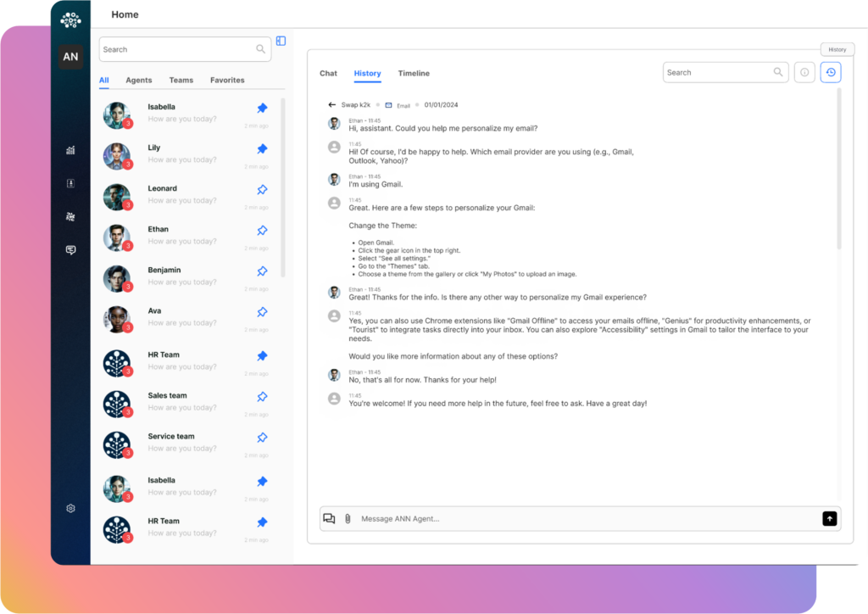Click the info circle icon

coord(804,73)
